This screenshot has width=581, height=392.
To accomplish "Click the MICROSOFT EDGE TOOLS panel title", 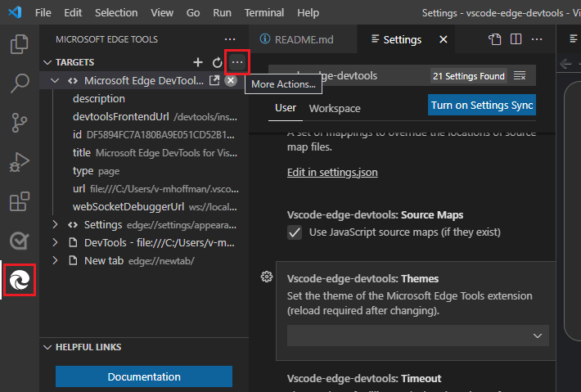I will (106, 39).
